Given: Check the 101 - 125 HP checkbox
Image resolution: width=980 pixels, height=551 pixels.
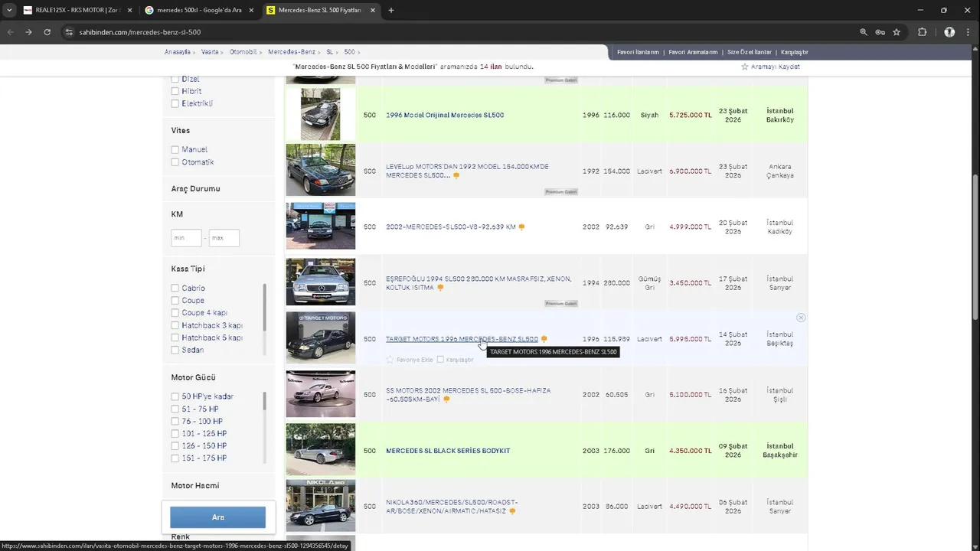Looking at the screenshot, I should [x=175, y=434].
